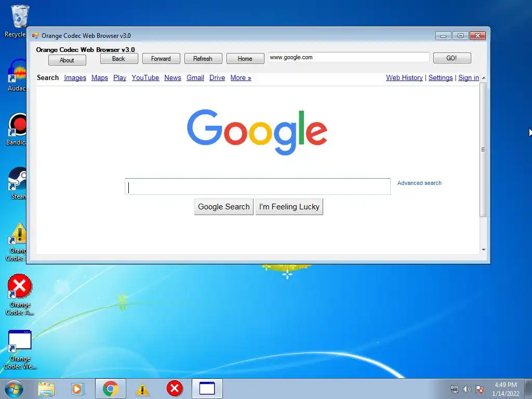The image size is (532, 399).
Task: Open the network status tray icon
Action: [454, 389]
